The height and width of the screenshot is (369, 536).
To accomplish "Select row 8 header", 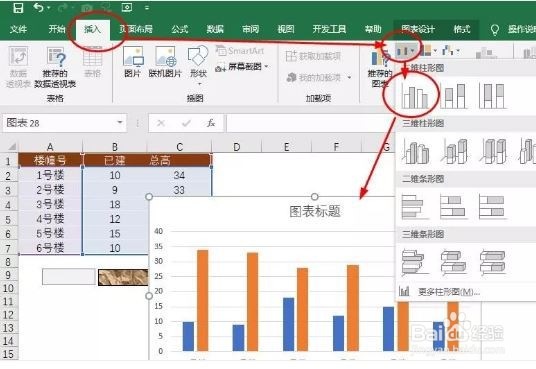I will tap(9, 262).
